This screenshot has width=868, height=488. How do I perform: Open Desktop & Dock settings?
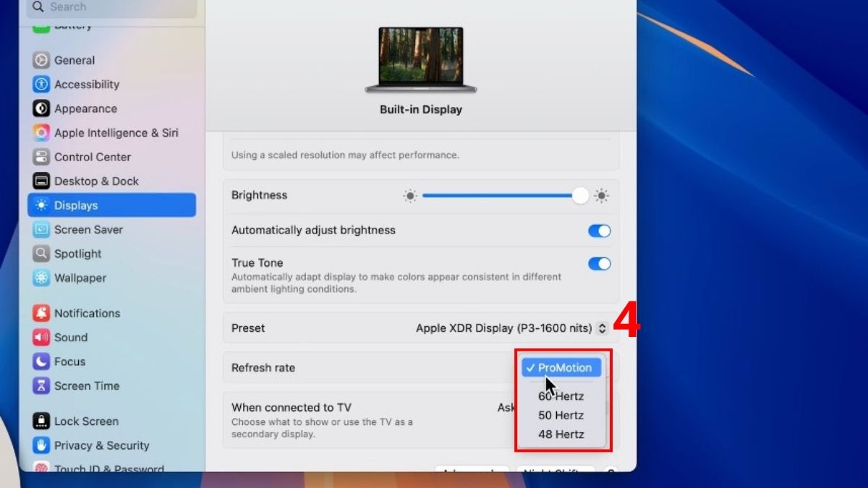point(43,181)
